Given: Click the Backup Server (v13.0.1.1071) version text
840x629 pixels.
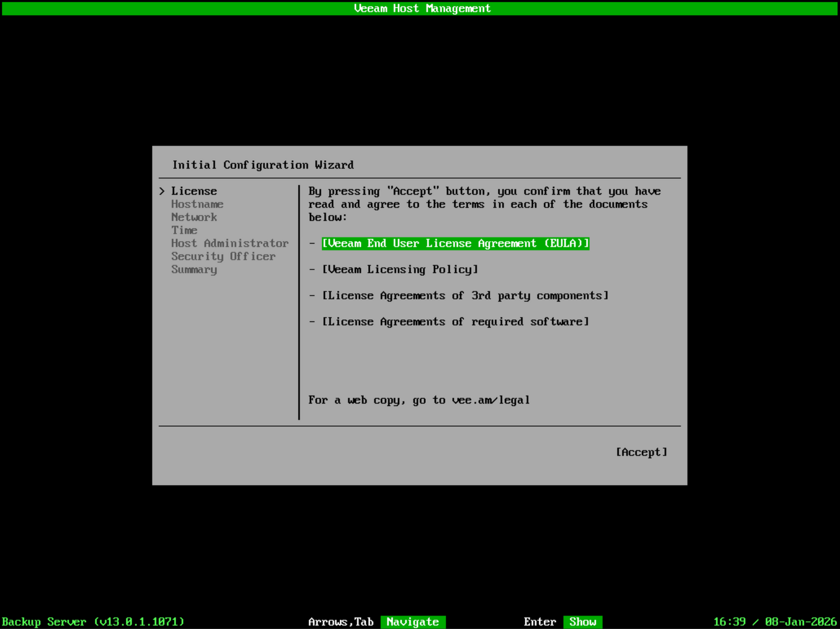Looking at the screenshot, I should pos(93,622).
